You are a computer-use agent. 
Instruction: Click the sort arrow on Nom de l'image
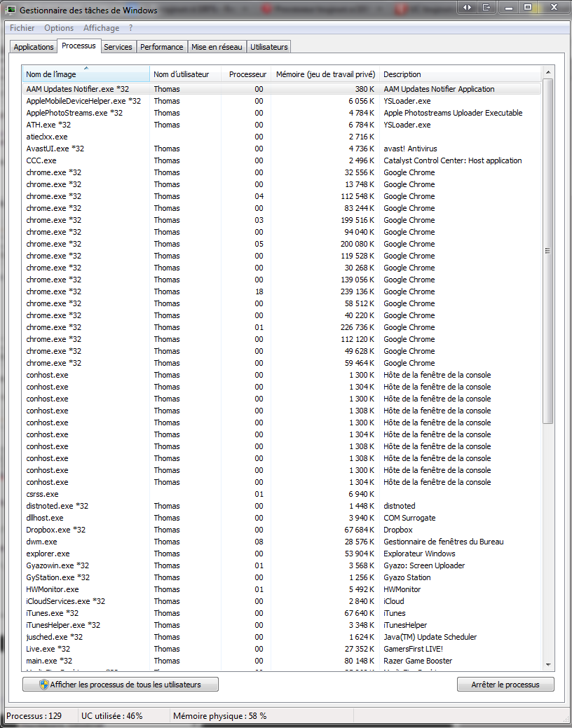click(86, 68)
